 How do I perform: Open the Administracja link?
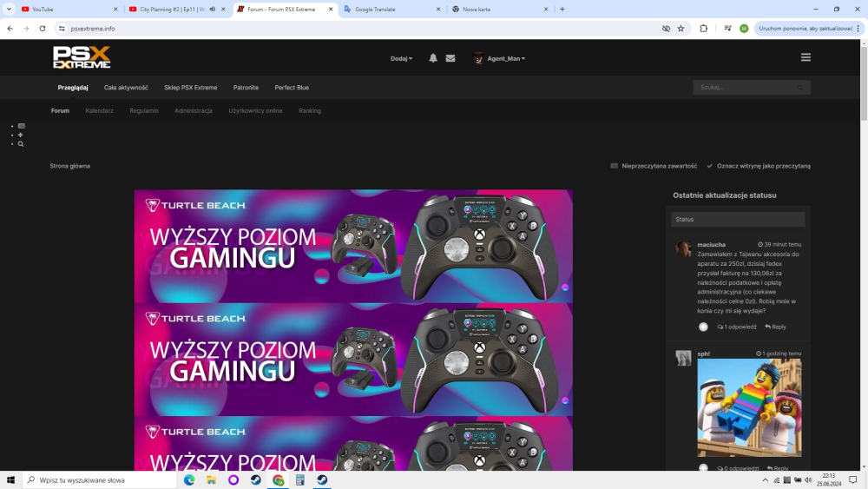pyautogui.click(x=194, y=111)
